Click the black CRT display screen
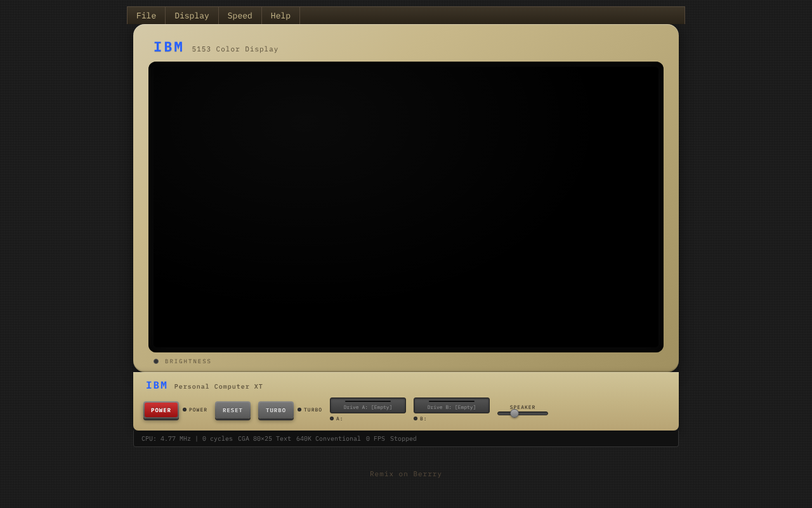 (406, 206)
